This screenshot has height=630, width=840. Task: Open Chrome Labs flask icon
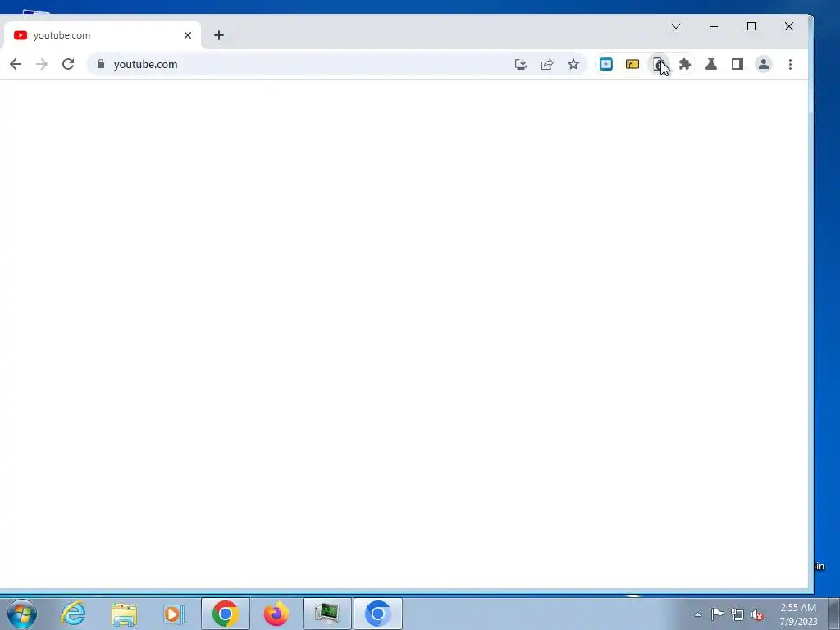point(711,64)
